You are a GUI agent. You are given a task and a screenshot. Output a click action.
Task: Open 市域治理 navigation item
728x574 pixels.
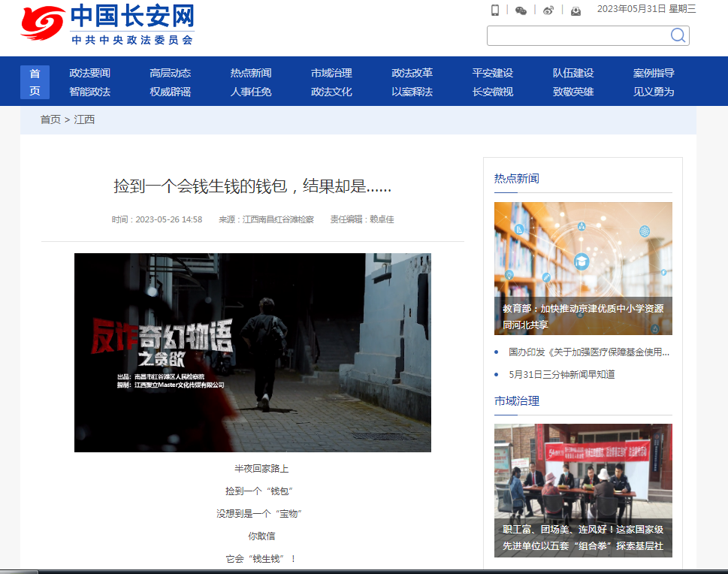331,73
